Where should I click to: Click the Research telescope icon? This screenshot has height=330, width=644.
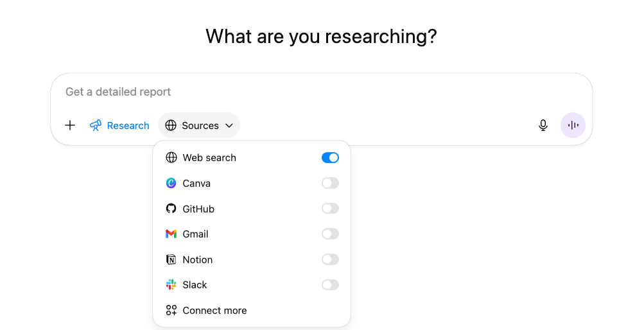96,125
